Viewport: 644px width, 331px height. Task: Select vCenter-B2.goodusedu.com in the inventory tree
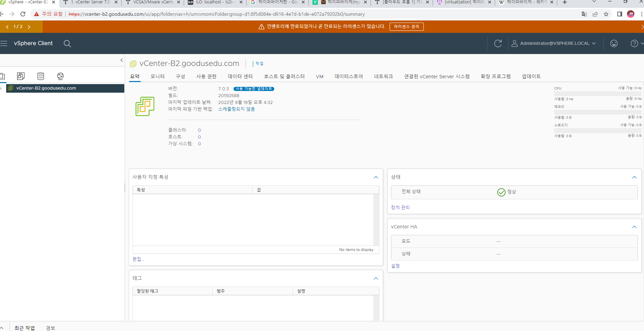[x=65, y=88]
